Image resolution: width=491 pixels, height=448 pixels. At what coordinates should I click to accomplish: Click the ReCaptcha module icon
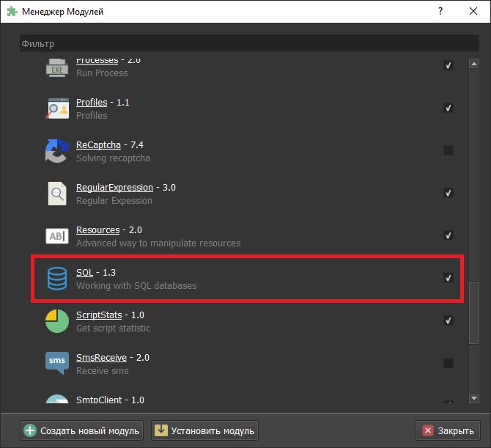pyautogui.click(x=56, y=151)
